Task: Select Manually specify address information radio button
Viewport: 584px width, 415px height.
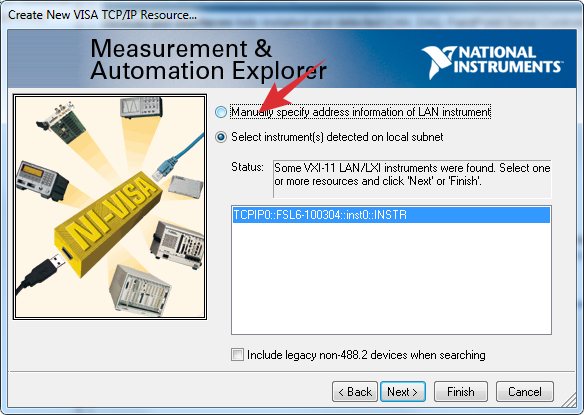Action: [x=221, y=112]
